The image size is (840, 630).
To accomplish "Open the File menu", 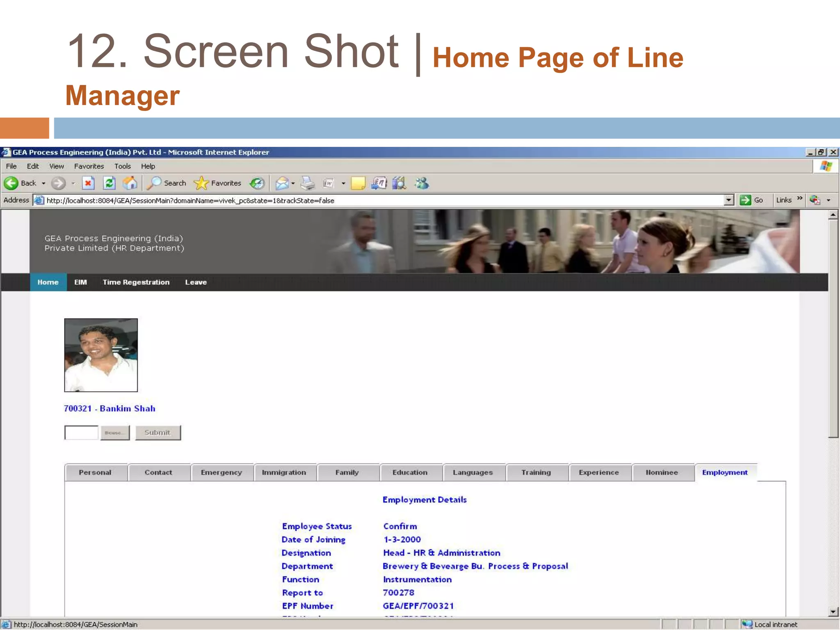I will pyautogui.click(x=11, y=166).
